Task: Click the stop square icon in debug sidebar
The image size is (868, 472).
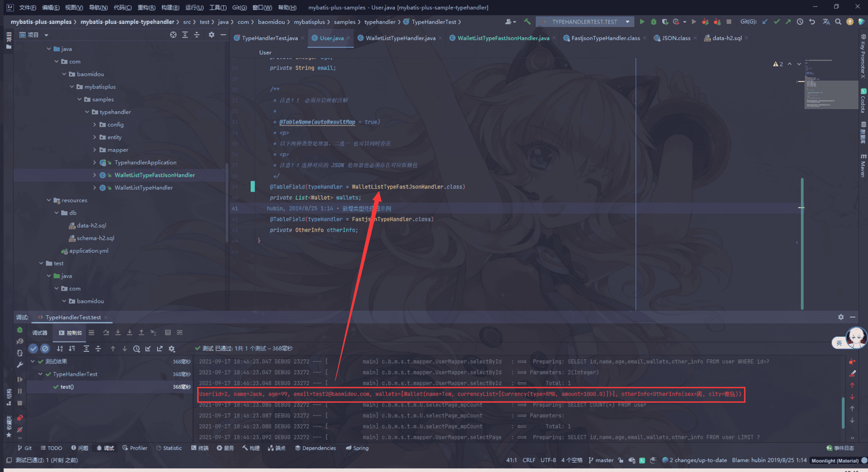Action: [20, 403]
